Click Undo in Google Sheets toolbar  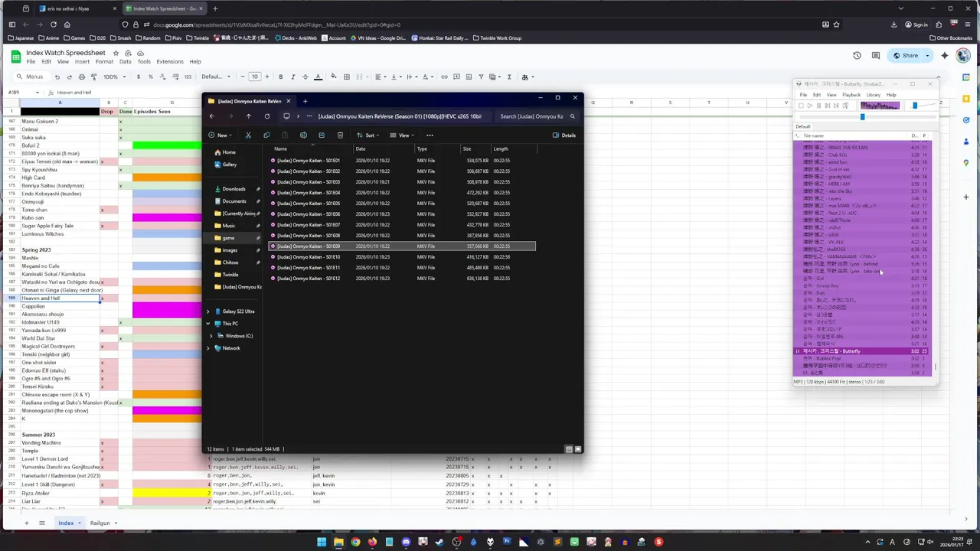(57, 77)
